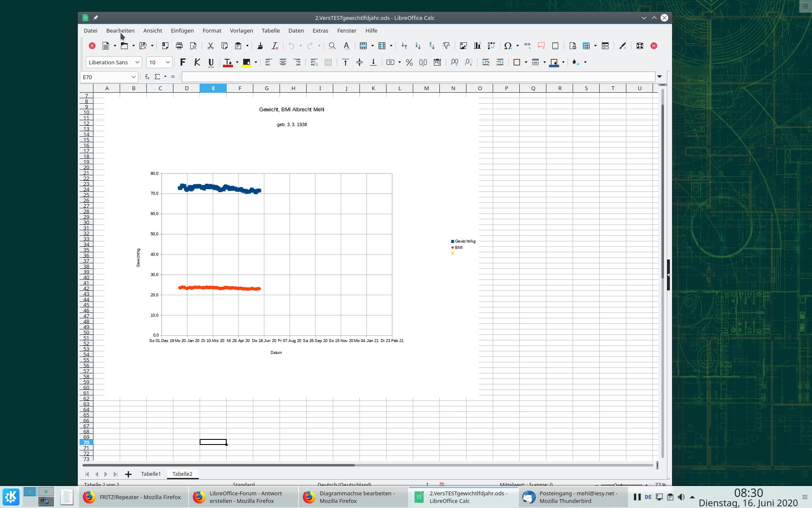Insert comment icon

(x=541, y=46)
